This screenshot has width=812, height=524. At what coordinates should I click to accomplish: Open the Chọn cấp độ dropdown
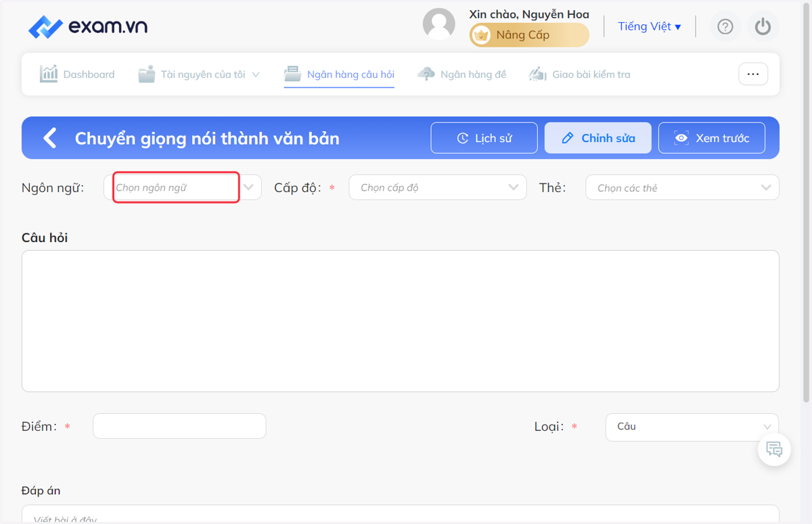(438, 187)
